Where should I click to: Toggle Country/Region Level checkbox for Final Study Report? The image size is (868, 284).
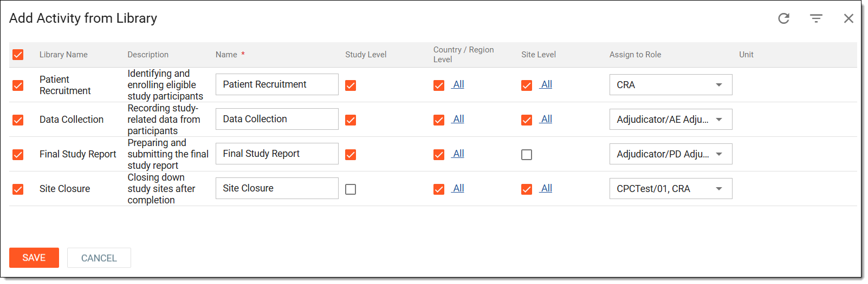tap(439, 155)
